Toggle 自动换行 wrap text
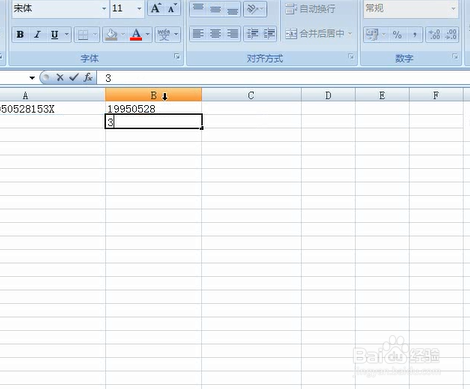Image resolution: width=470 pixels, height=389 pixels. point(310,9)
